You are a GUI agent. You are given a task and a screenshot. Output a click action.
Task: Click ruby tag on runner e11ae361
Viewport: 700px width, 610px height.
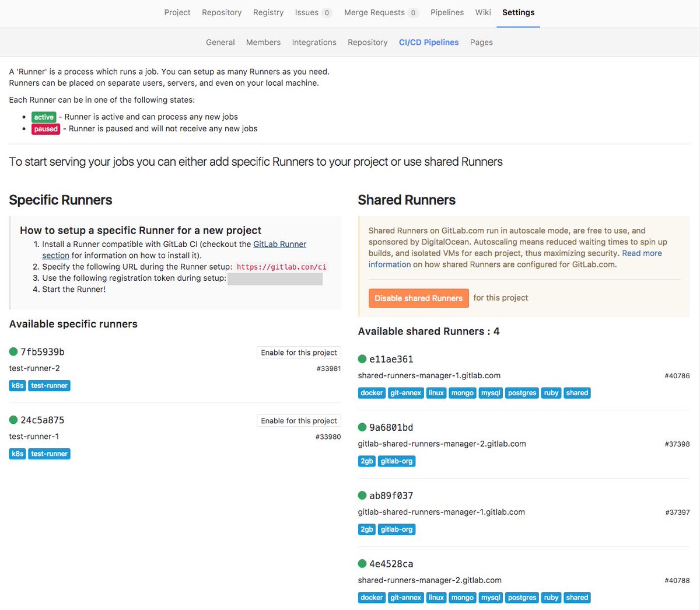click(551, 393)
